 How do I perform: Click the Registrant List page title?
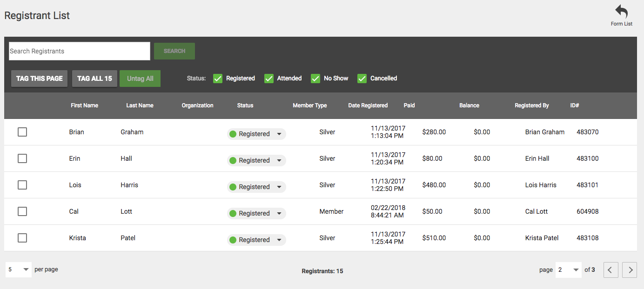[x=37, y=15]
